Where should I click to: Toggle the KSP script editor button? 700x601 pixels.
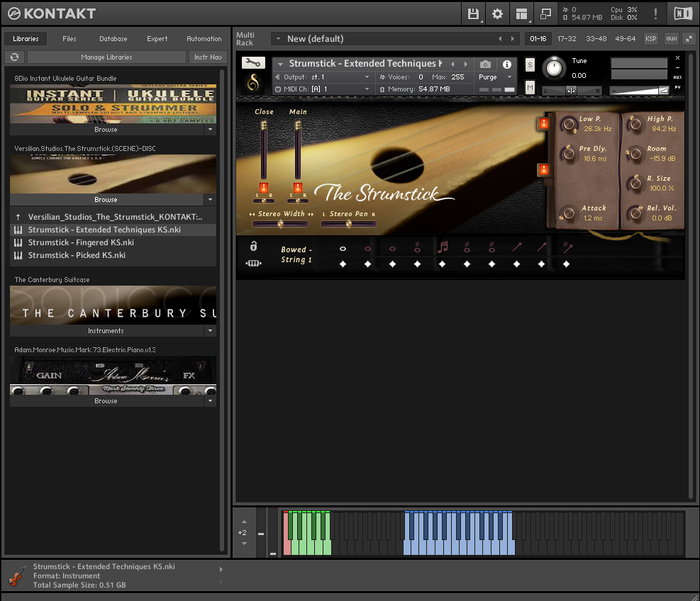(651, 39)
